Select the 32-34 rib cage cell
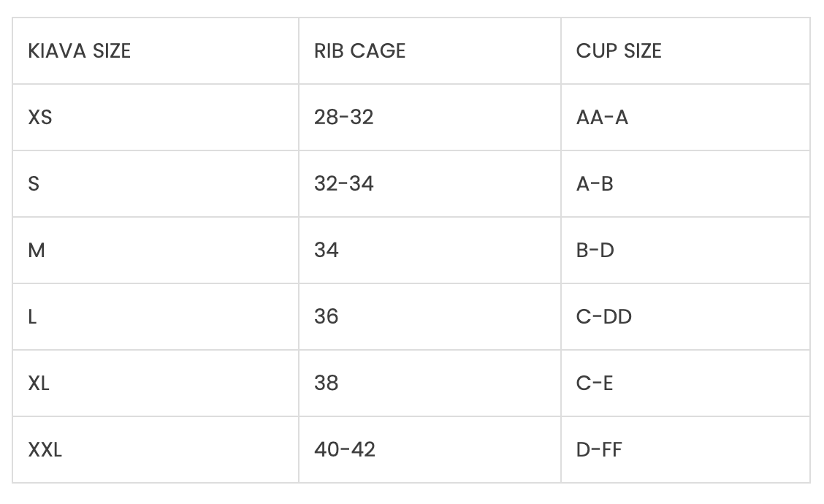Viewport: 824px width, 504px height. 343,184
